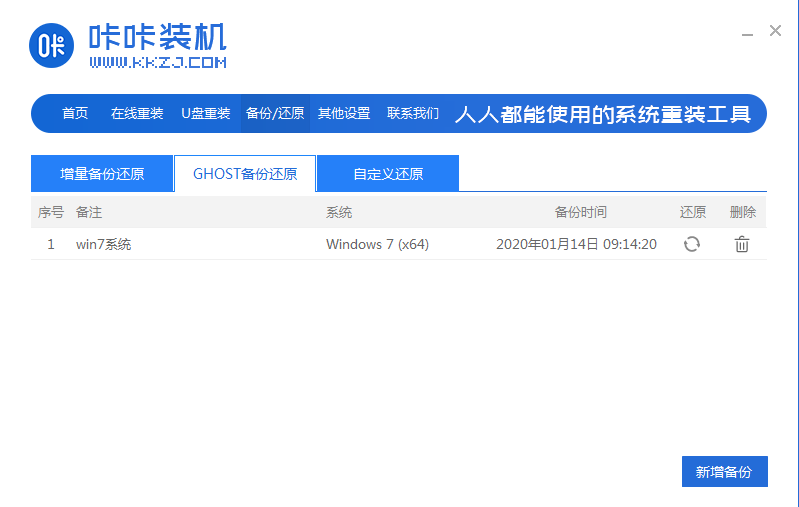Screen dimensions: 799x507
Task: Delete the win7系统 backup via trash icon
Action: (741, 244)
